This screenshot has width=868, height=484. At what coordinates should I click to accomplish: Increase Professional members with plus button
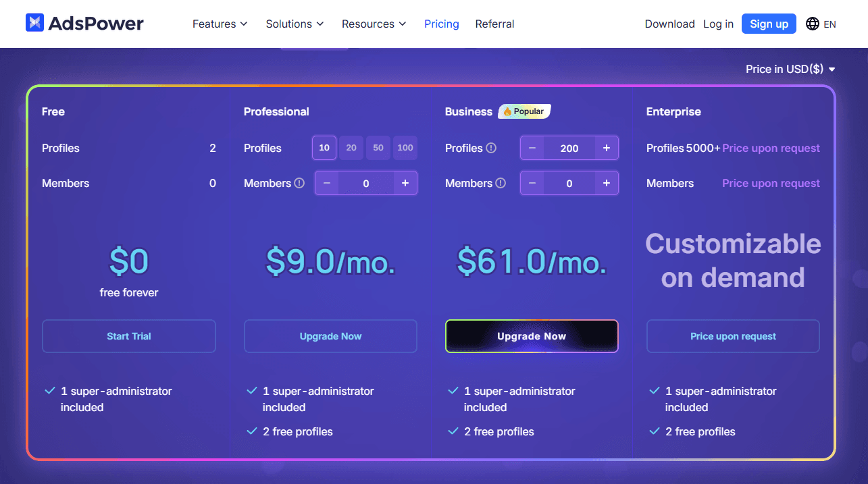point(405,183)
